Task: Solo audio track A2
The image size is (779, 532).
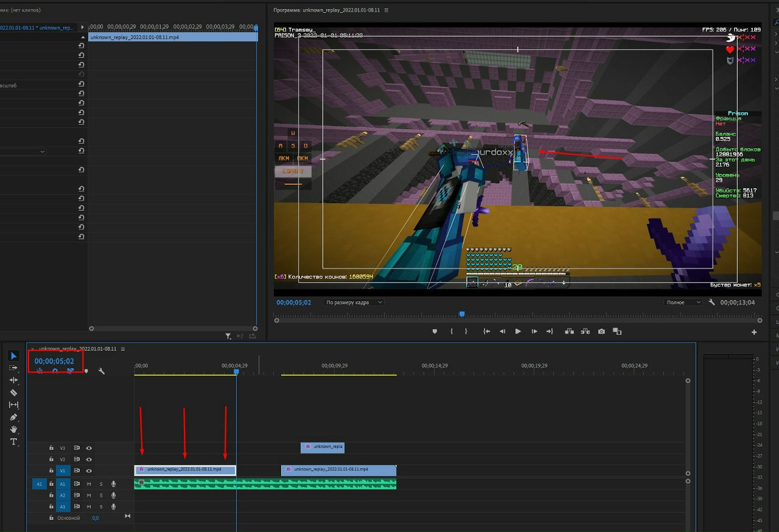Action: [101, 495]
